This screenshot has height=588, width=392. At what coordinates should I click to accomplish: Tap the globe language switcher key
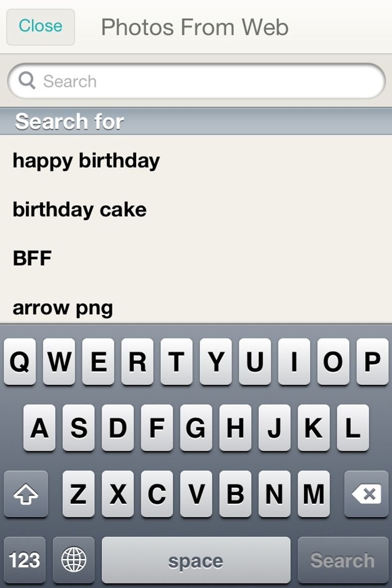click(x=74, y=560)
